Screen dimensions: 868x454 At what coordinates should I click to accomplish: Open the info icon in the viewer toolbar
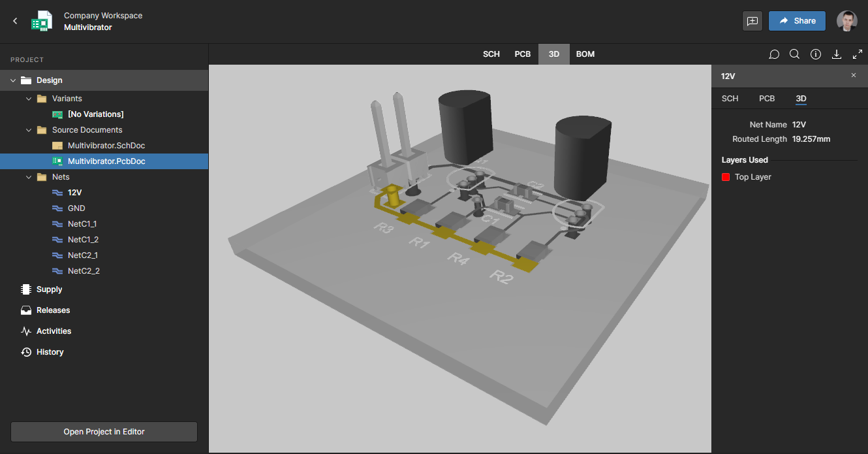coord(815,54)
